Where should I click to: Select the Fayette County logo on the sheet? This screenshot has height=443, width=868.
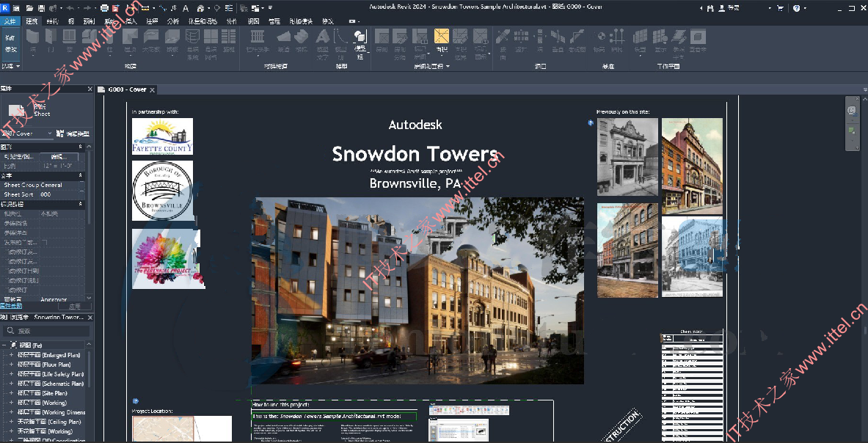(x=162, y=136)
